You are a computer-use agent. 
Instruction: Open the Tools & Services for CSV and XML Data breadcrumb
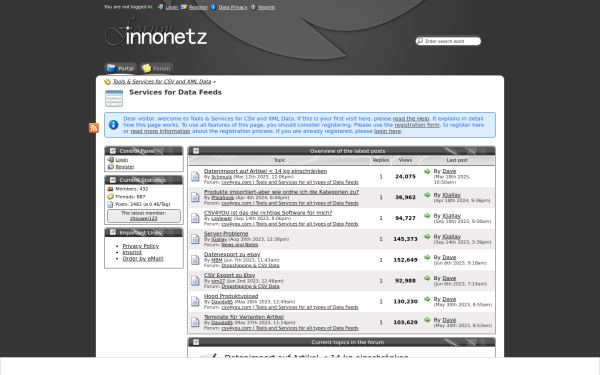click(x=162, y=82)
